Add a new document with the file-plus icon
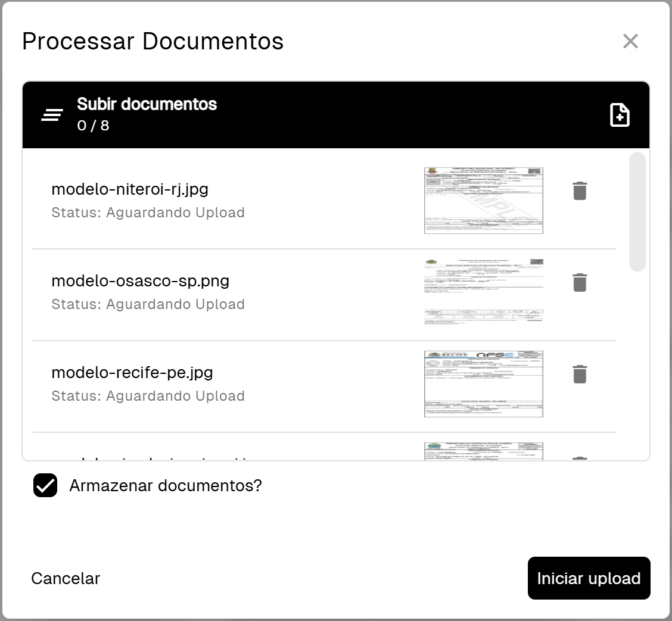Screen dimensions: 672x621 (620, 115)
